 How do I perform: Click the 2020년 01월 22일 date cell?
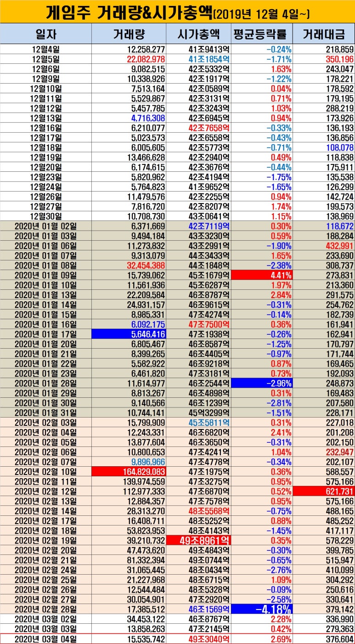[46, 364]
